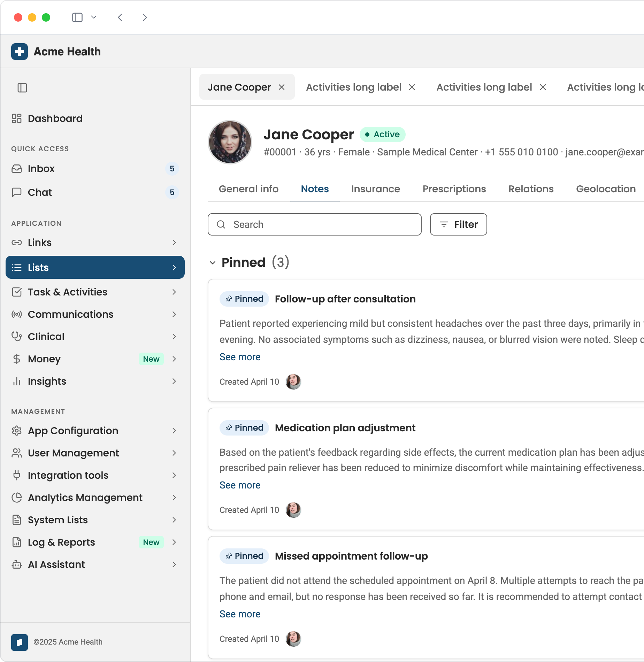Click the App Configuration gear icon

[17, 431]
